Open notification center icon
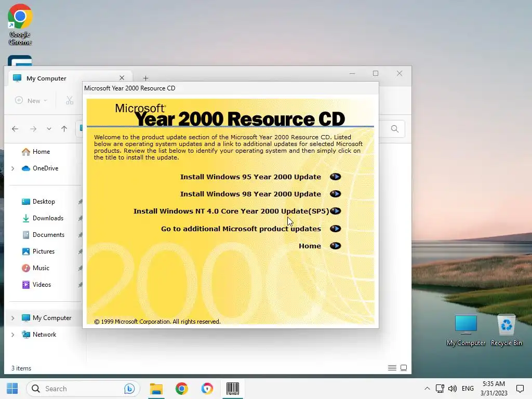The image size is (532, 399). (520, 389)
